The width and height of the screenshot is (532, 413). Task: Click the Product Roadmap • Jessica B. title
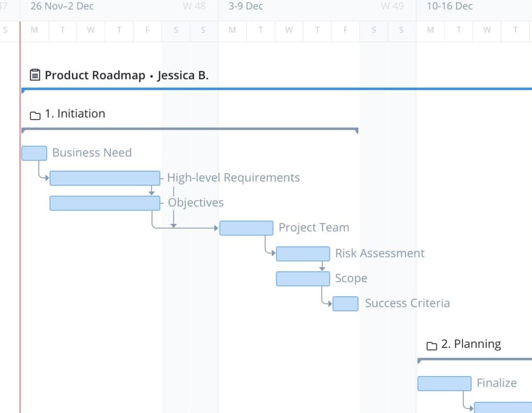pos(127,75)
